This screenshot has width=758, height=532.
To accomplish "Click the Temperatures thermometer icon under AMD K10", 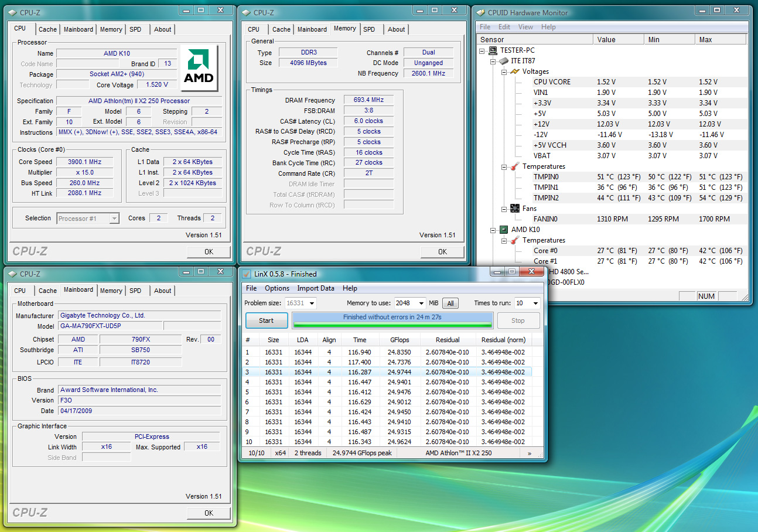I will (x=514, y=240).
